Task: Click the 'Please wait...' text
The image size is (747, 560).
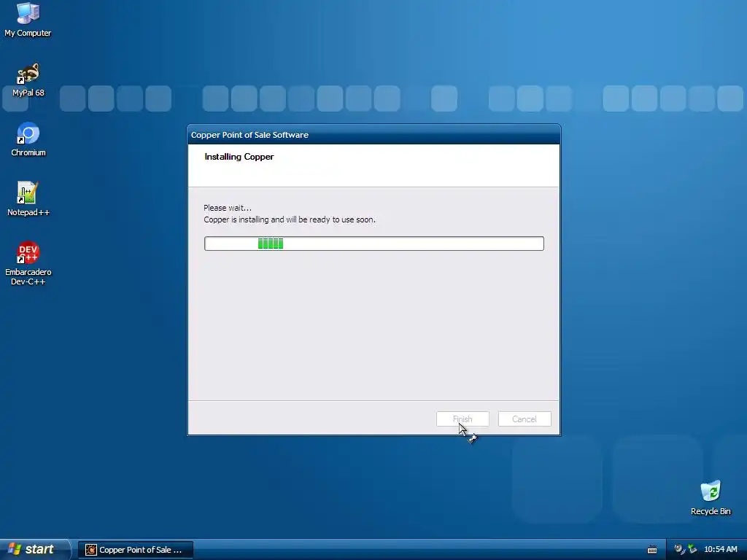Action: point(228,208)
